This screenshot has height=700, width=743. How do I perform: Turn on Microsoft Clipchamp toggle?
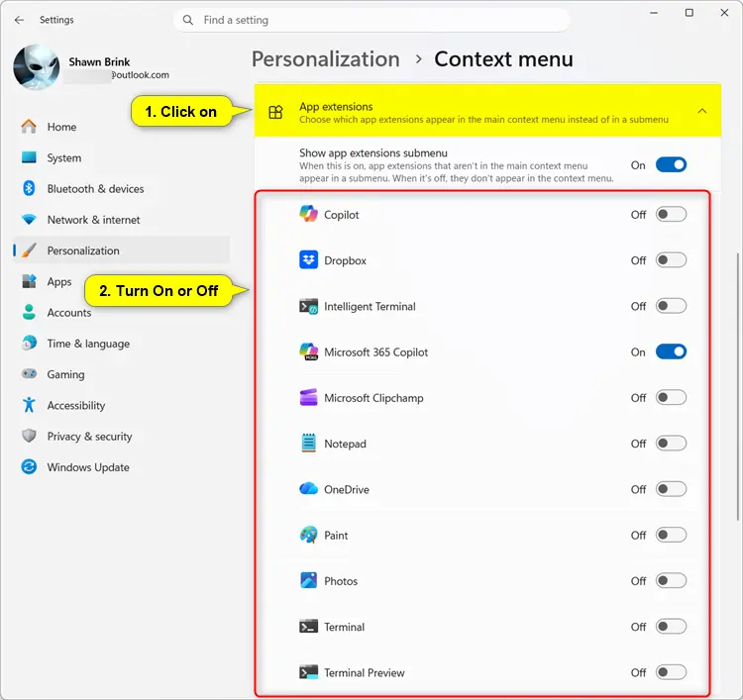[671, 397]
